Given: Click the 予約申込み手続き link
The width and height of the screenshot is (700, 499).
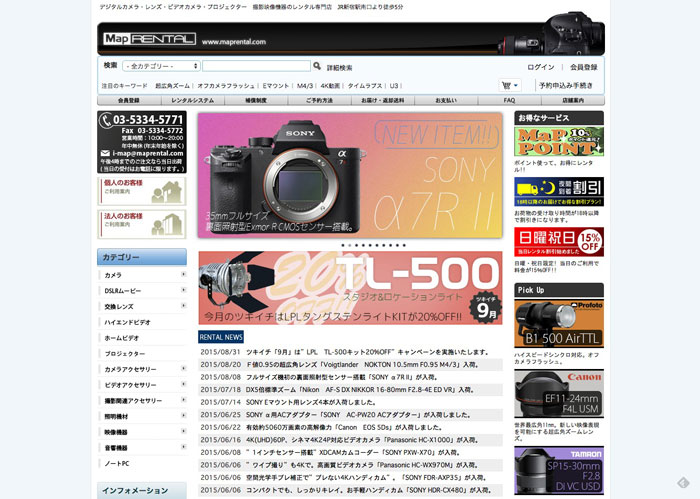Looking at the screenshot, I should [566, 86].
